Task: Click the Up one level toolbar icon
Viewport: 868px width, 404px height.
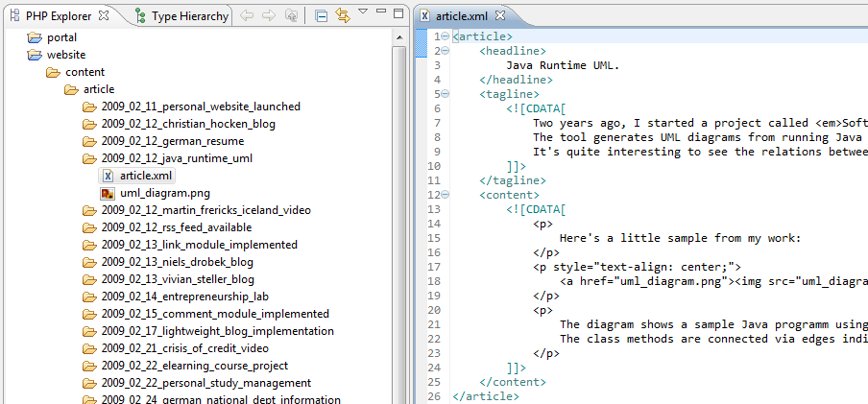Action: coord(291,15)
